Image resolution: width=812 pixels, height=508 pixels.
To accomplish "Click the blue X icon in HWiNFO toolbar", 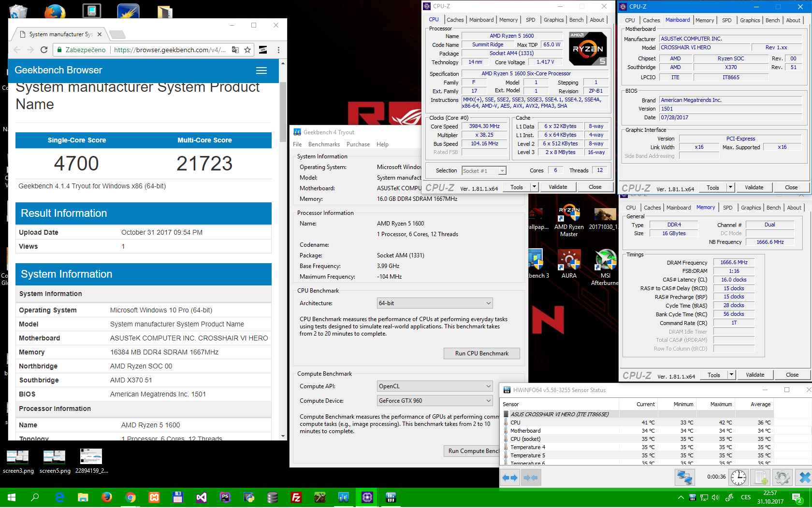I will 804,478.
